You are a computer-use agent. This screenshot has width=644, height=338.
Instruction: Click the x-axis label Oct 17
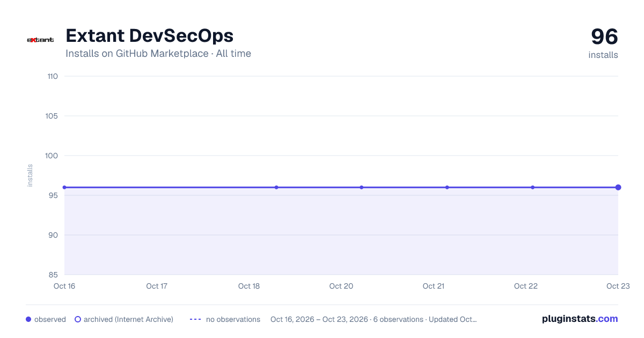[x=157, y=286]
